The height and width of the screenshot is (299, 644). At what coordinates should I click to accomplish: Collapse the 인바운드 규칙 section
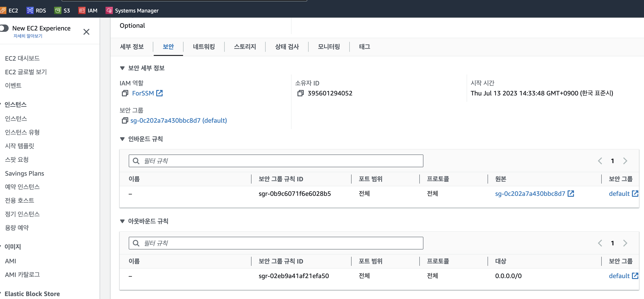122,139
